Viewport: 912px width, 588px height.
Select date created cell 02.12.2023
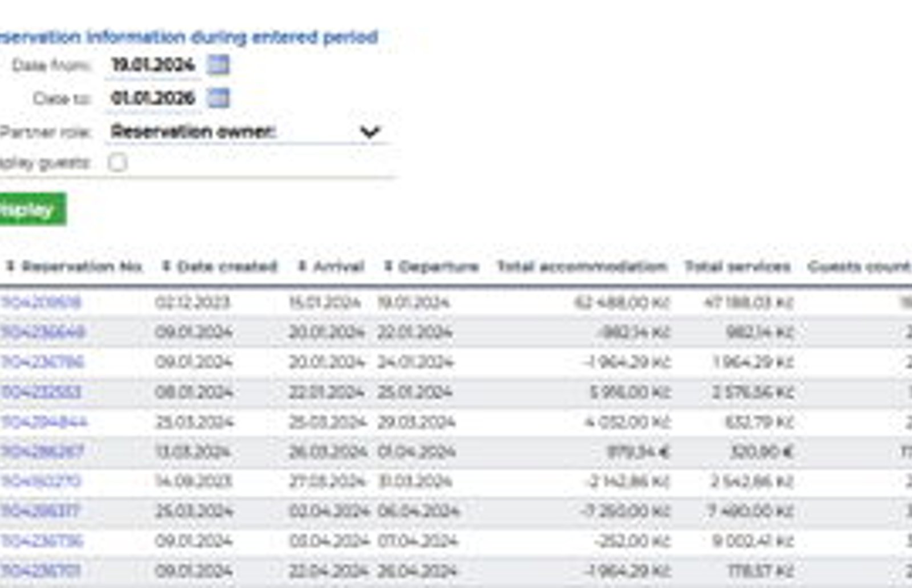192,302
